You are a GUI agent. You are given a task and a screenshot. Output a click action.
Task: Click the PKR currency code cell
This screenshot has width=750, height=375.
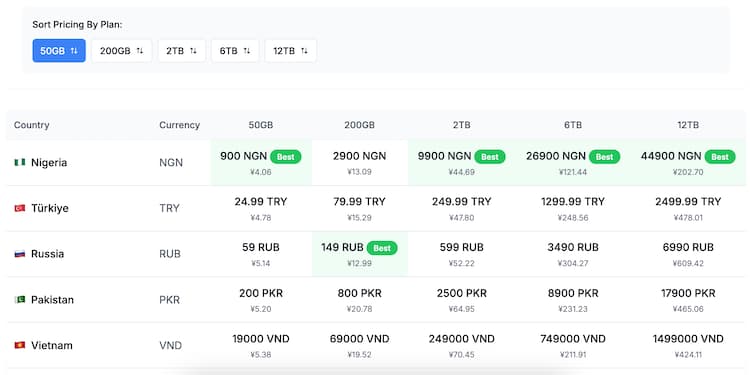click(170, 300)
